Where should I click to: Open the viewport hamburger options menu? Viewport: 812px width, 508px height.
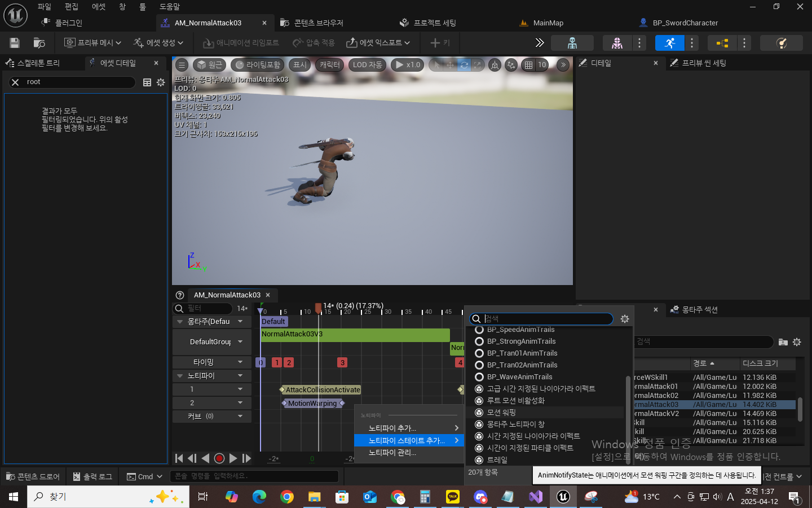pos(182,65)
